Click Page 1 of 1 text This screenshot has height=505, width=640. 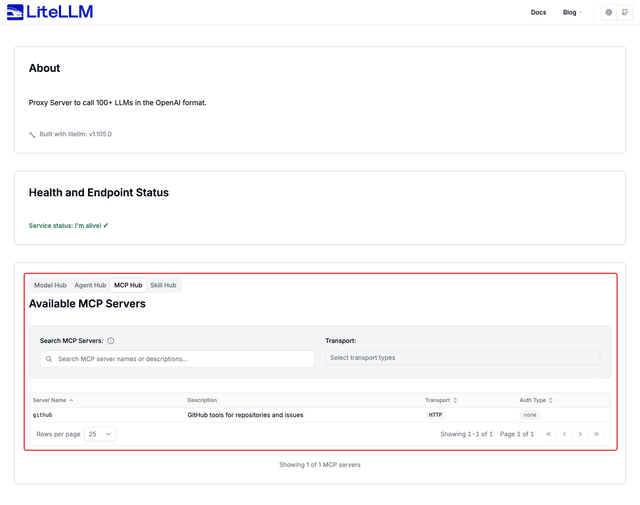pyautogui.click(x=517, y=434)
